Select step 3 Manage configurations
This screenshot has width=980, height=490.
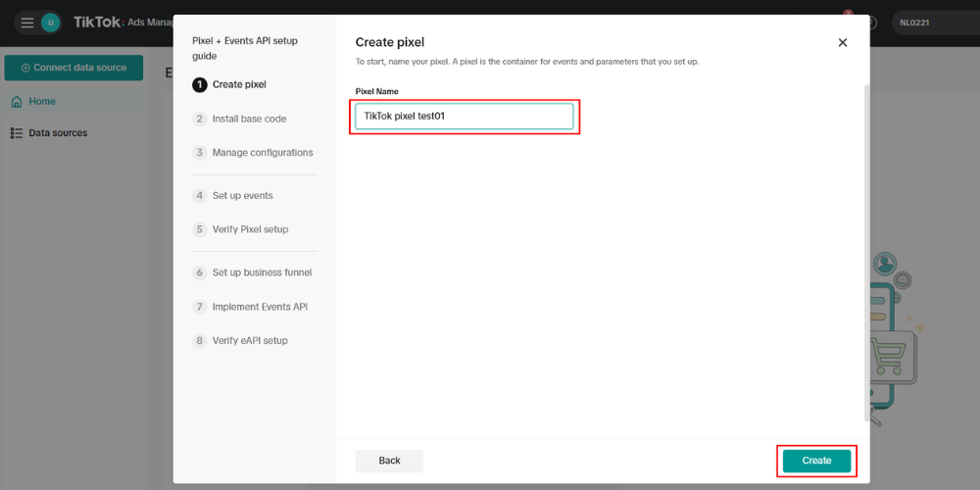click(253, 153)
